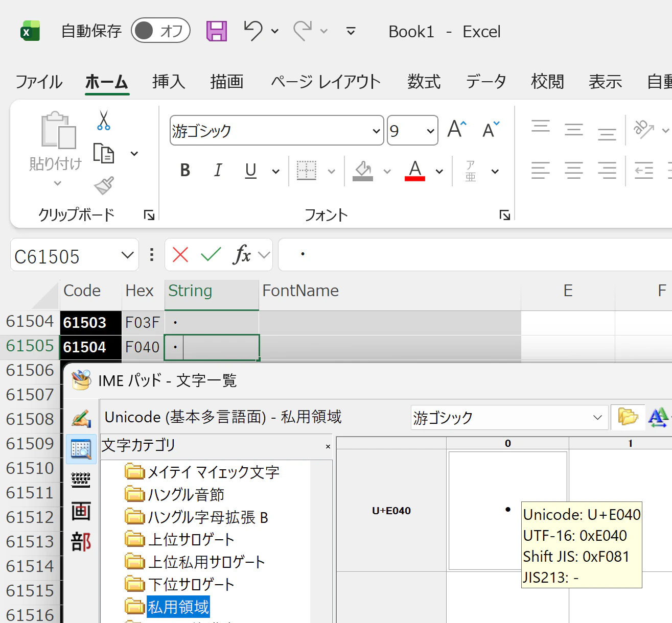Apply the fill color bucket

coord(363,171)
